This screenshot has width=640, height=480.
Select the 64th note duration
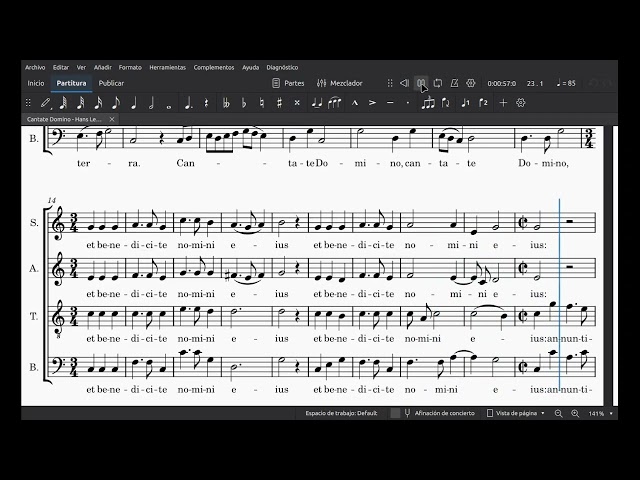pos(63,103)
